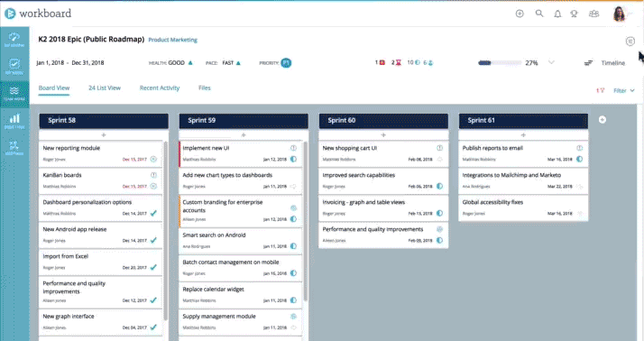
Task: Click gear icon on Supply management module card
Action: click(x=293, y=317)
